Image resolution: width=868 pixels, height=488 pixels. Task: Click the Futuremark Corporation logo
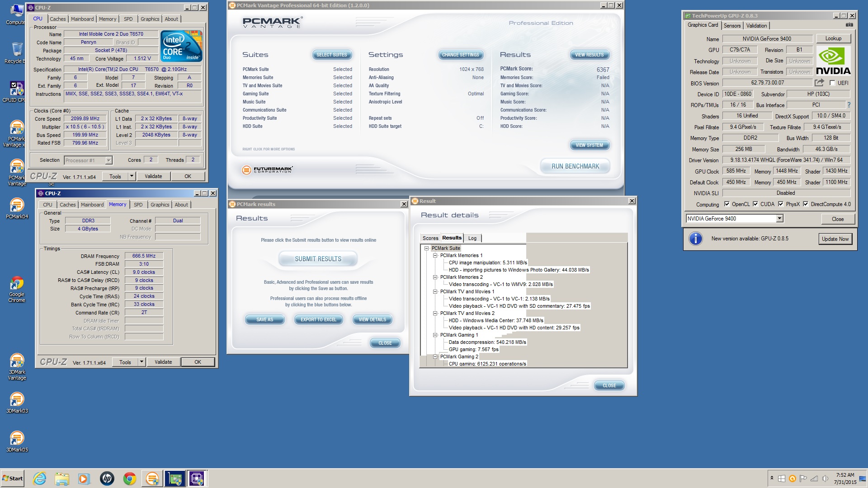tap(267, 170)
